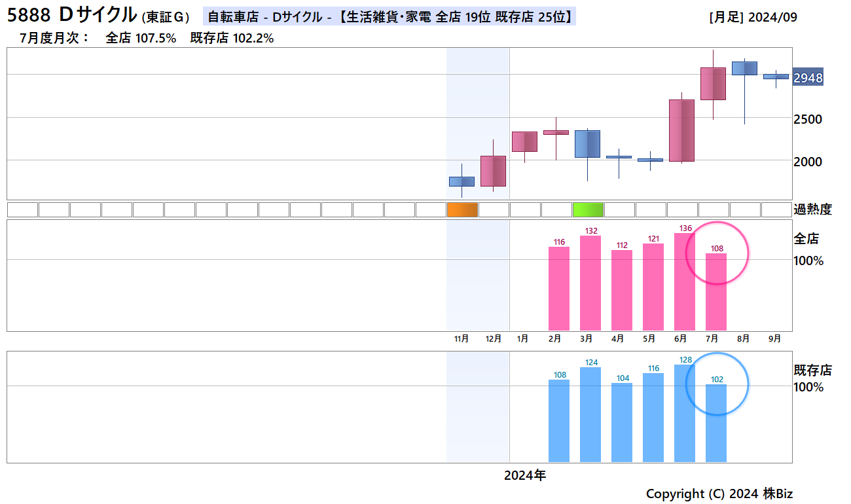The width and height of the screenshot is (851, 504).
Task: Click the all-store bar labeled 132
Action: click(x=590, y=283)
